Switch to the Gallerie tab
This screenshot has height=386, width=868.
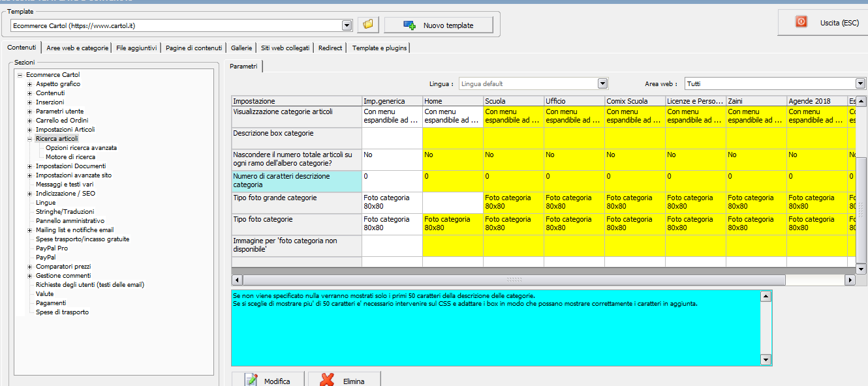pyautogui.click(x=241, y=48)
